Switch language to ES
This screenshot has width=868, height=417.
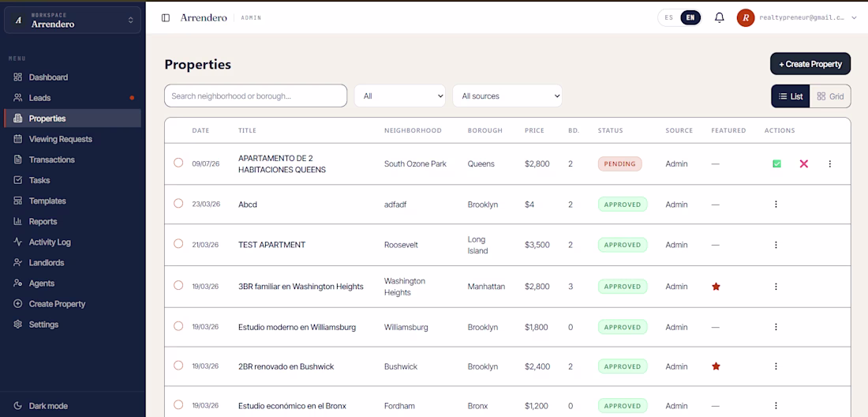(x=668, y=17)
